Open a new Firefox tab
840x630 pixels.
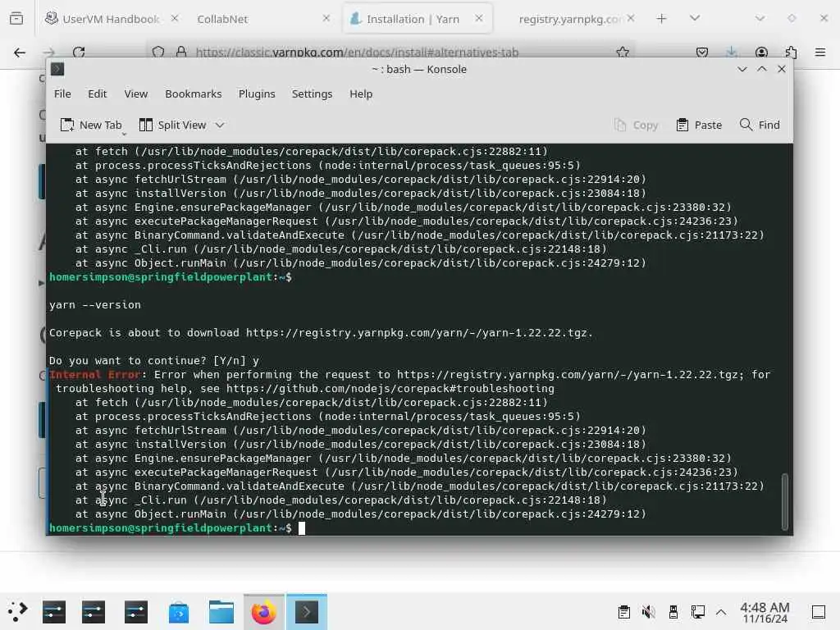tap(662, 19)
